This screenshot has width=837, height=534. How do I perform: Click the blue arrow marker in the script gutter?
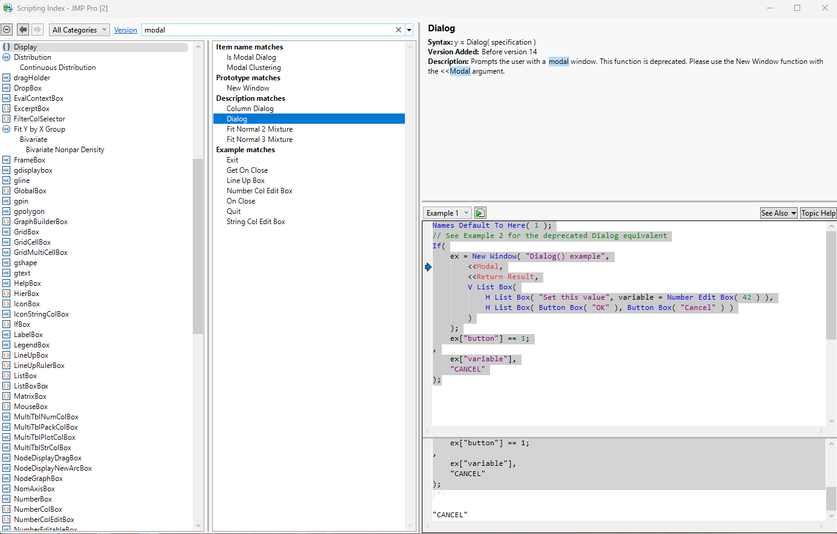[427, 267]
